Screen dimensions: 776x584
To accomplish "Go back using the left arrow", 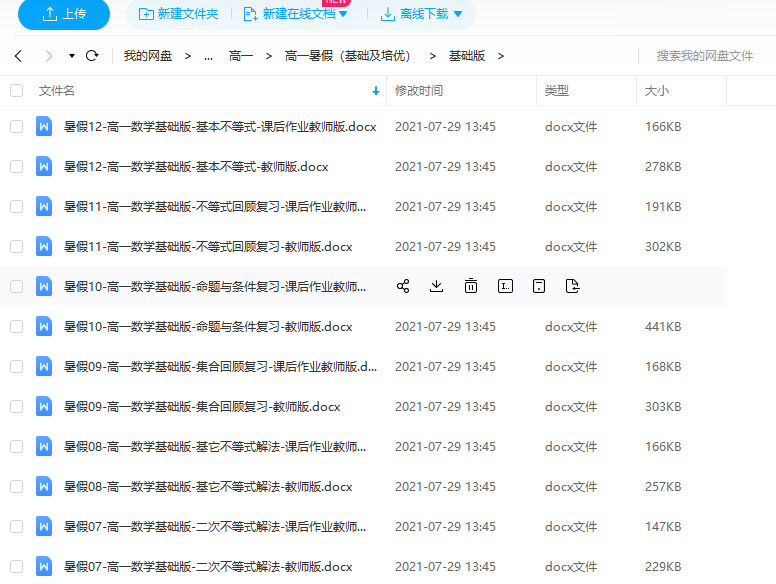I will point(18,56).
